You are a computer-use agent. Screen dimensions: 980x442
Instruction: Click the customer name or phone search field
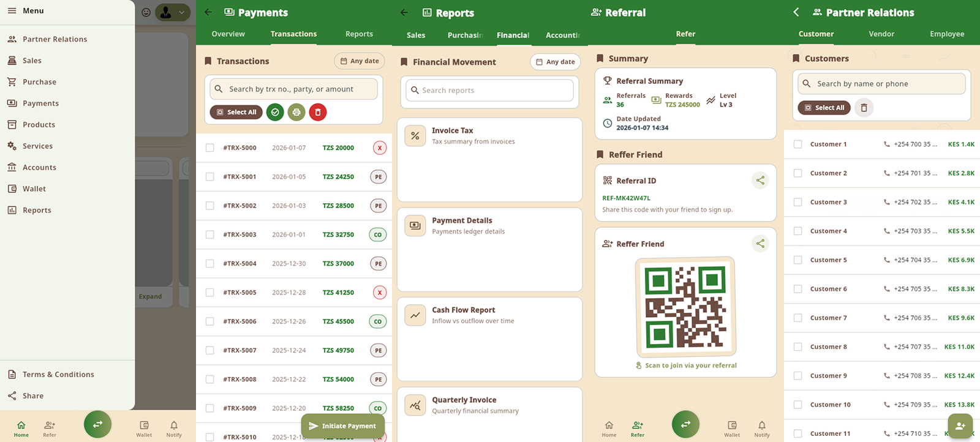pyautogui.click(x=882, y=84)
